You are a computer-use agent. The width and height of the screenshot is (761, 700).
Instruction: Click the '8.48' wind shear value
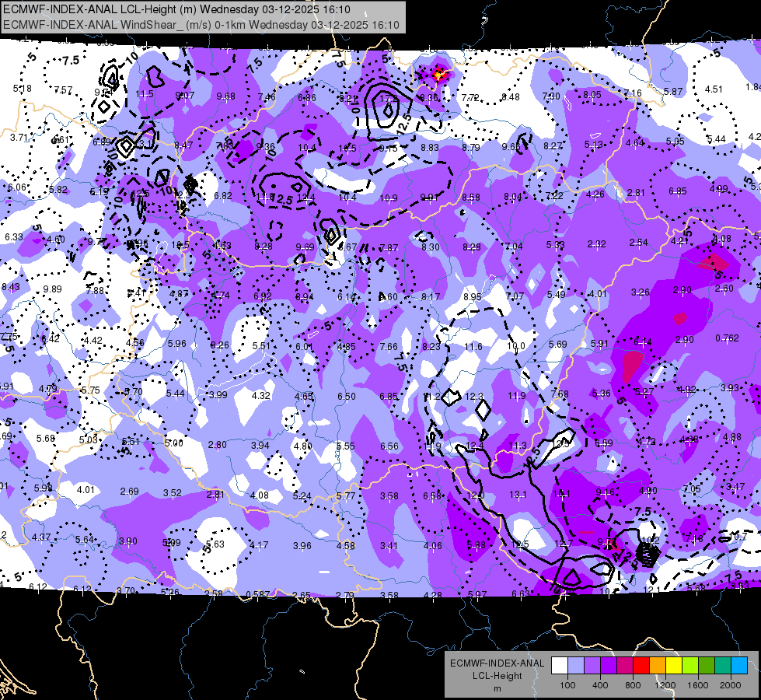click(511, 97)
